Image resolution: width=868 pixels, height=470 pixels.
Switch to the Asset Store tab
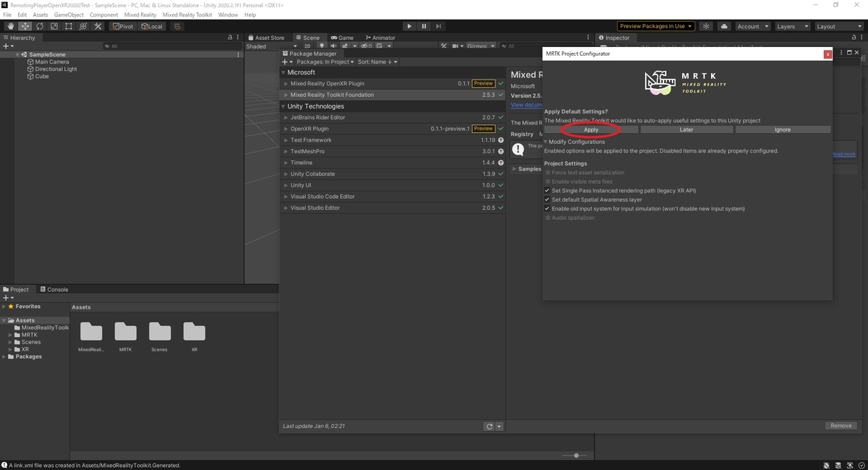click(266, 38)
